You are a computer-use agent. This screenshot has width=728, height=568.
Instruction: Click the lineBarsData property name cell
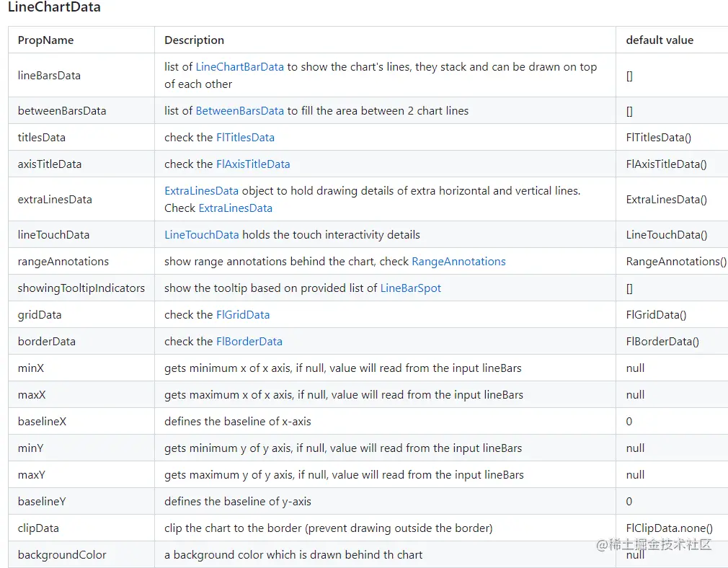(49, 76)
